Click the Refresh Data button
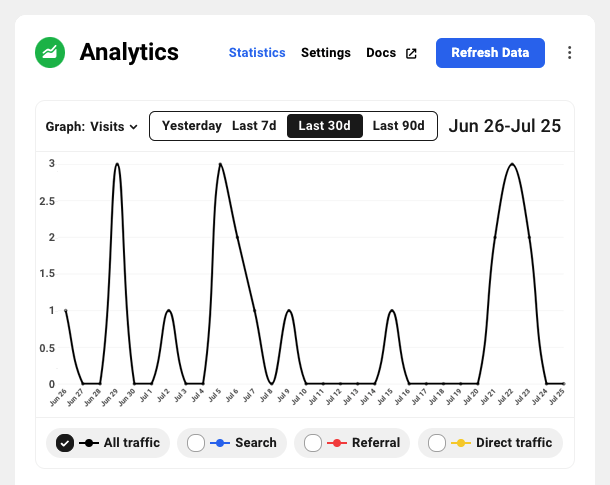Image resolution: width=610 pixels, height=485 pixels. point(490,53)
